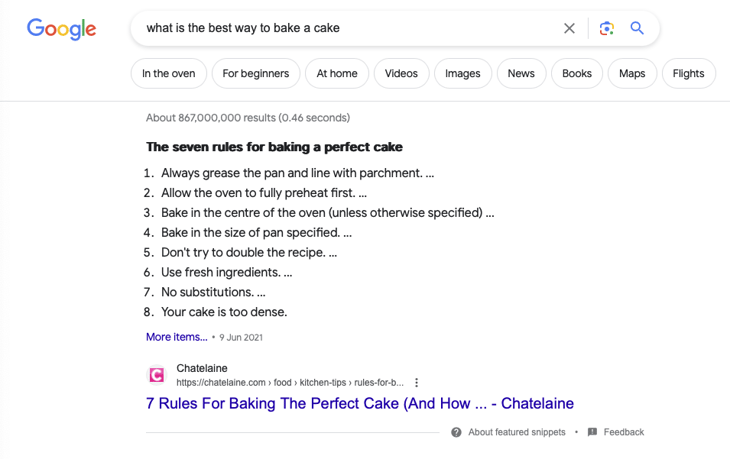730x459 pixels.
Task: Select the "At home" filter chip
Action: 337,74
